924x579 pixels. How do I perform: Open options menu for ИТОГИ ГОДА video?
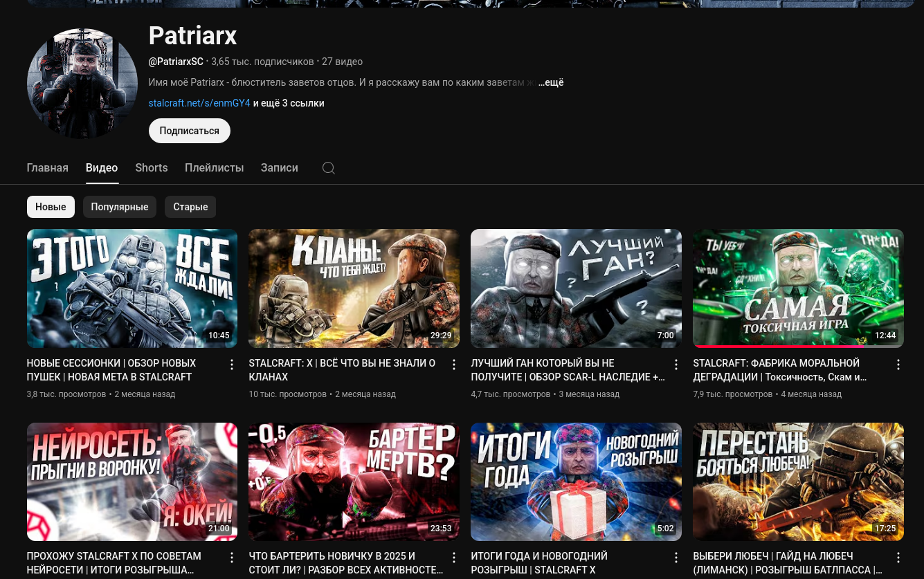pos(676,558)
